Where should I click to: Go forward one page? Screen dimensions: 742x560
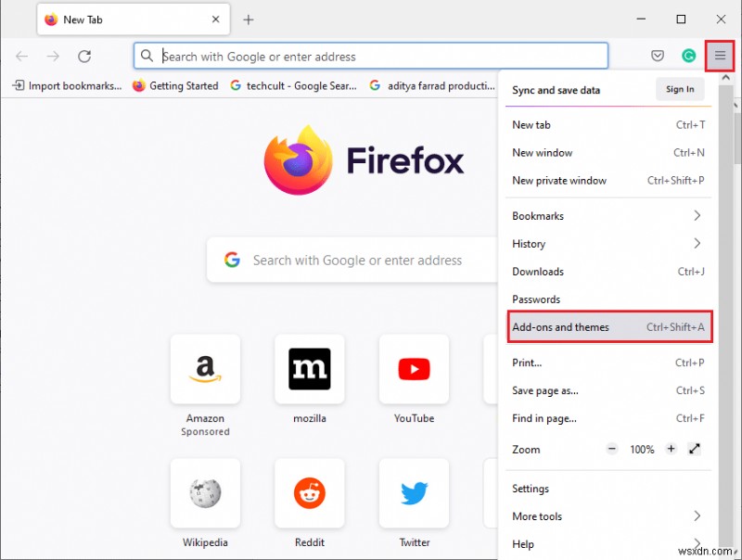(53, 57)
